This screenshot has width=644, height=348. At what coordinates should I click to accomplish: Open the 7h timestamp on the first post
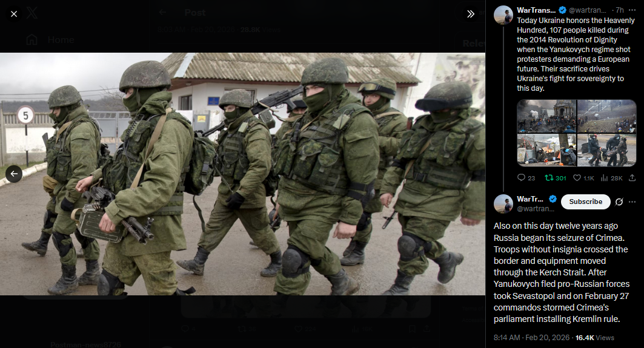click(620, 10)
